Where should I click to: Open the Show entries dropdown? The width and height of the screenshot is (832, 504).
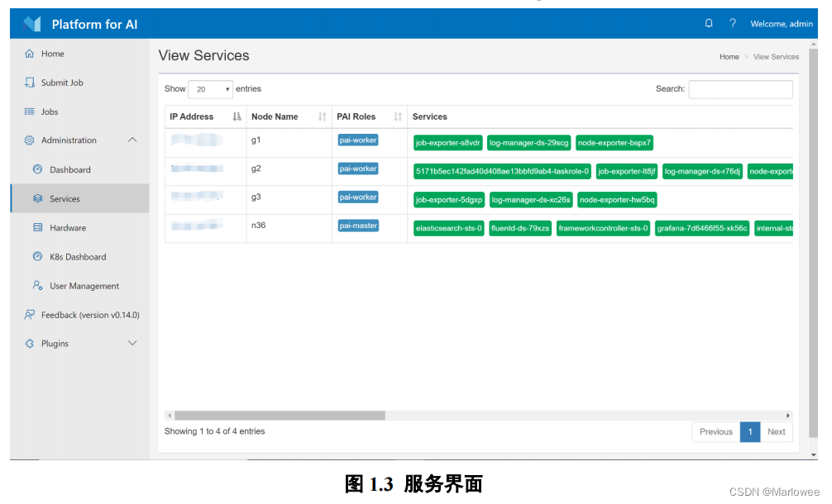tap(211, 88)
